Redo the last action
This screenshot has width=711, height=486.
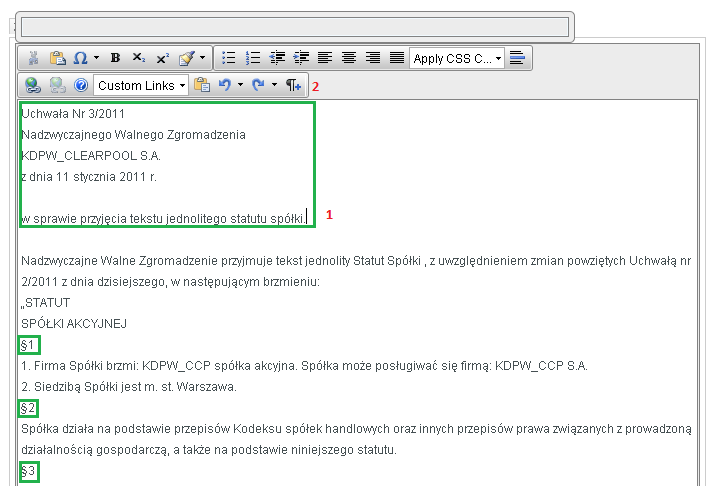pos(258,85)
